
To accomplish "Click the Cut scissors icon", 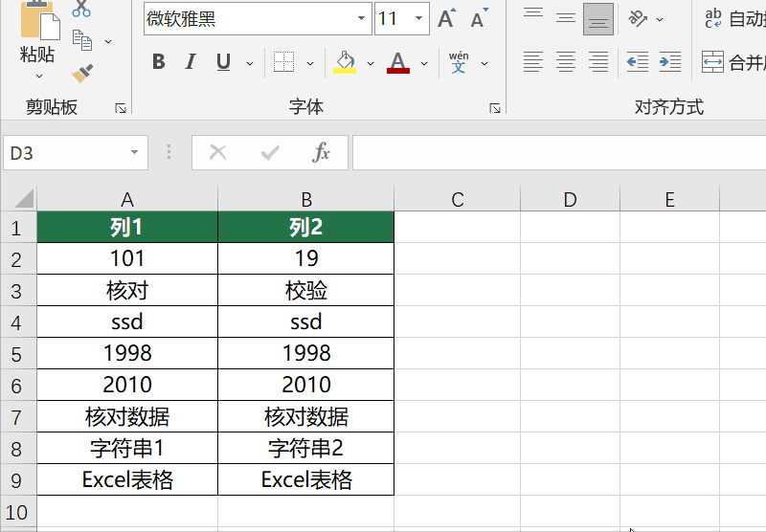I will (82, 9).
